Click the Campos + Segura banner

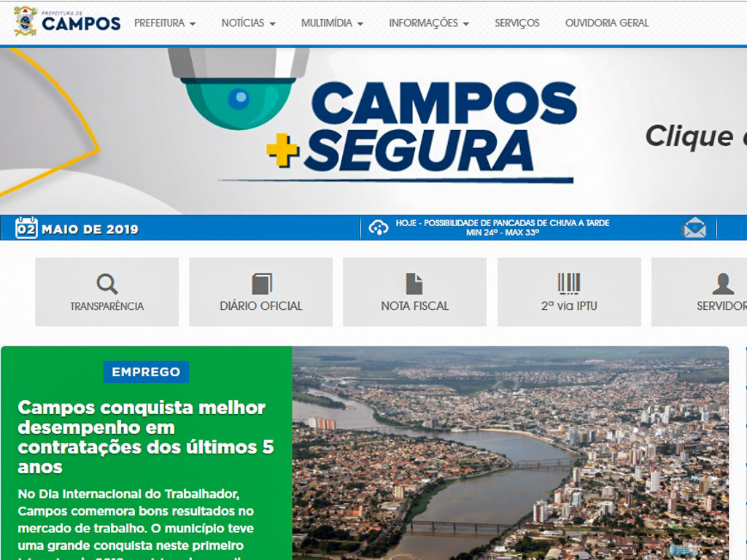[373, 131]
